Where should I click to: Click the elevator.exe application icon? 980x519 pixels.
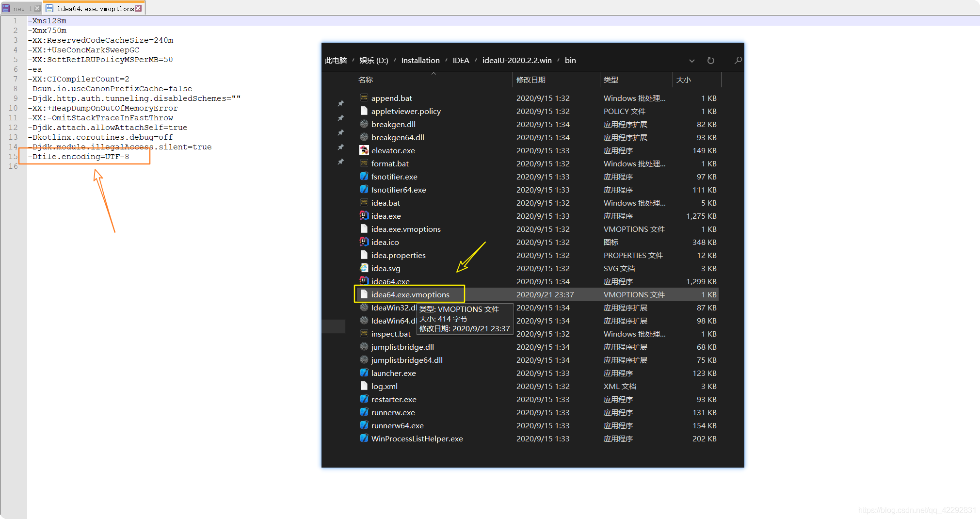[364, 150]
